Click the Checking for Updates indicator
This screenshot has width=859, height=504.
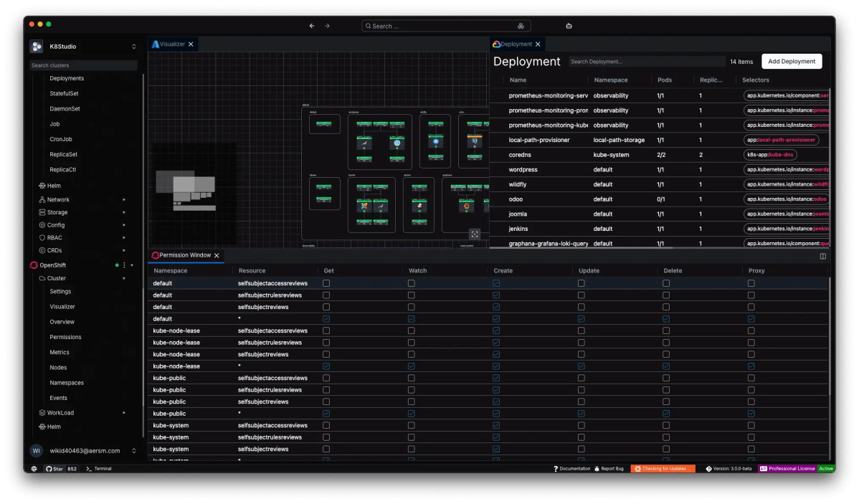pos(663,469)
